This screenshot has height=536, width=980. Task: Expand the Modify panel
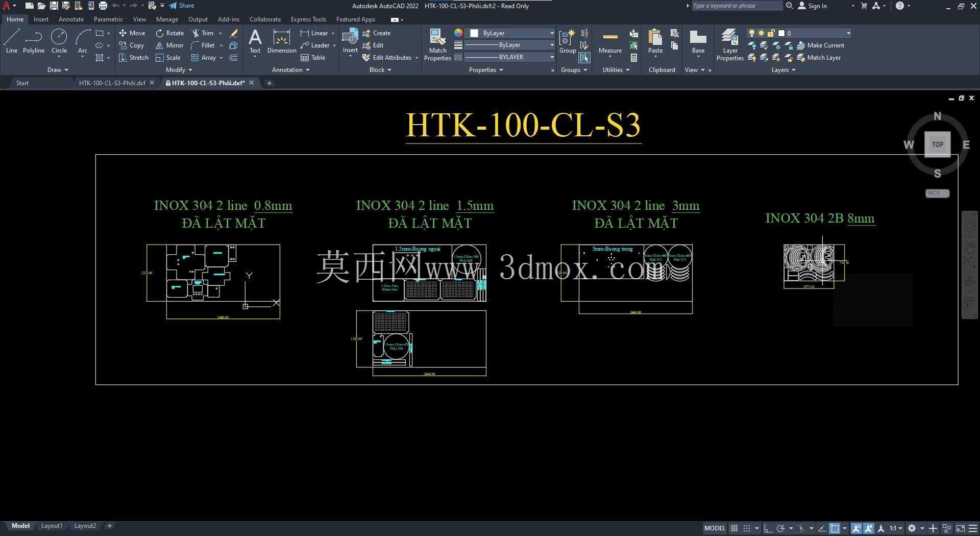click(x=179, y=70)
